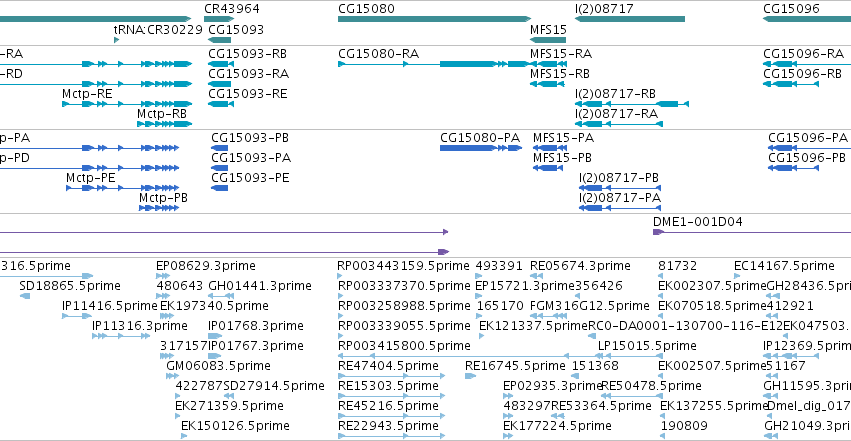Click the IP01768.3prime EST label
This screenshot has height=441, width=851.
click(x=256, y=326)
